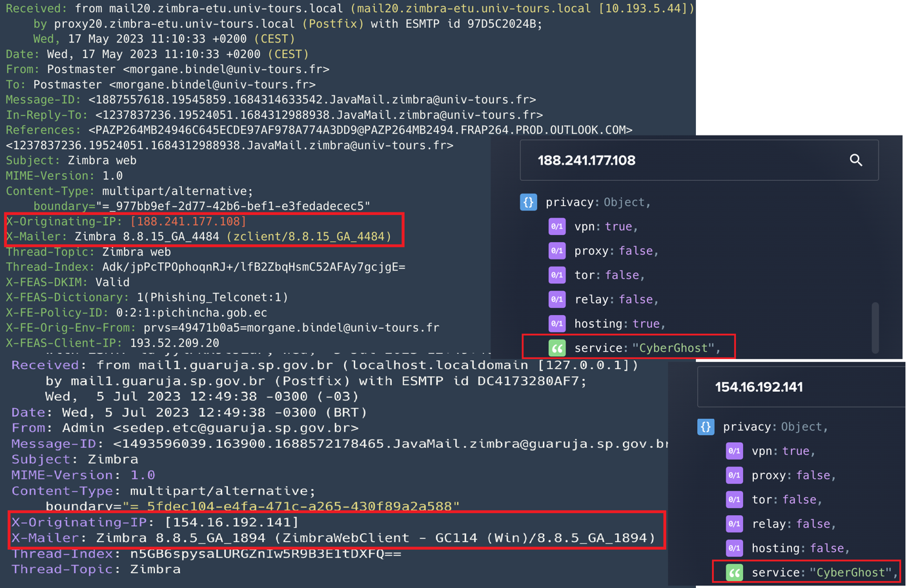Click the X-Mailer Zimbra 8.8.15_GA_4484 line
The height and width of the screenshot is (588, 907).
pyautogui.click(x=199, y=237)
